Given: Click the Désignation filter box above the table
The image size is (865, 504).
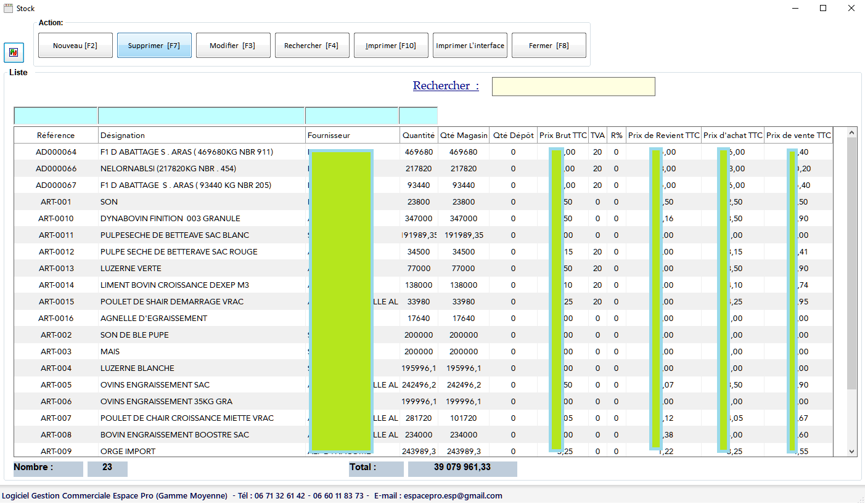Looking at the screenshot, I should pos(202,116).
